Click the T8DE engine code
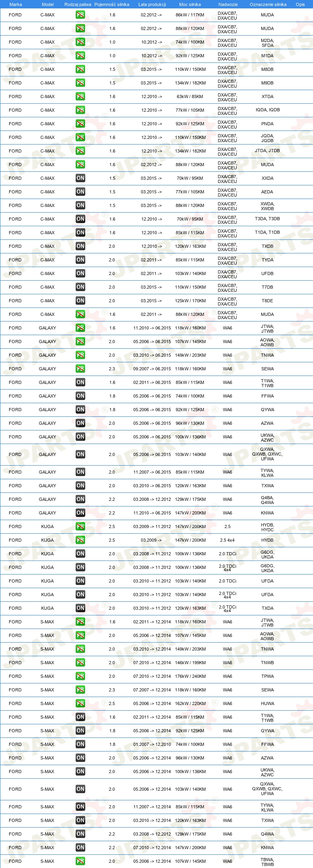Viewport: 313px width, 868px height. 267,301
